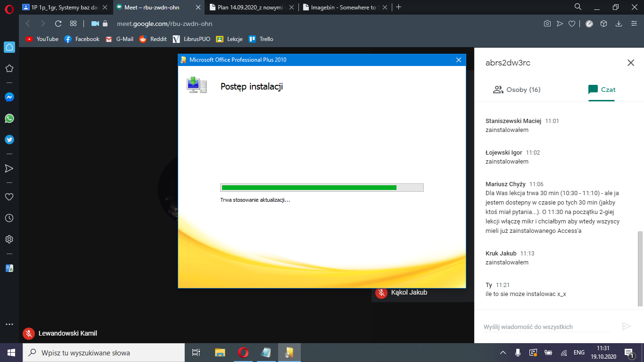Open WhatsApp in the sidebar
This screenshot has width=644, height=362.
pos(9,118)
